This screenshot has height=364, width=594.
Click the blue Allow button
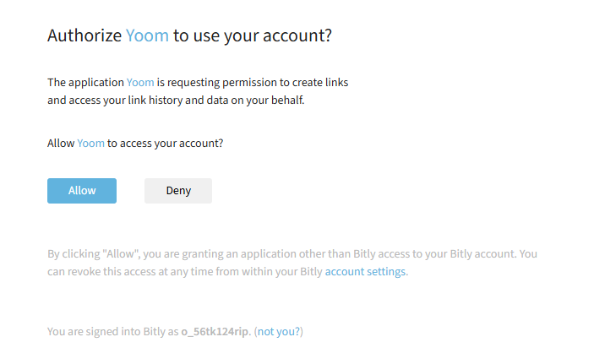[82, 191]
